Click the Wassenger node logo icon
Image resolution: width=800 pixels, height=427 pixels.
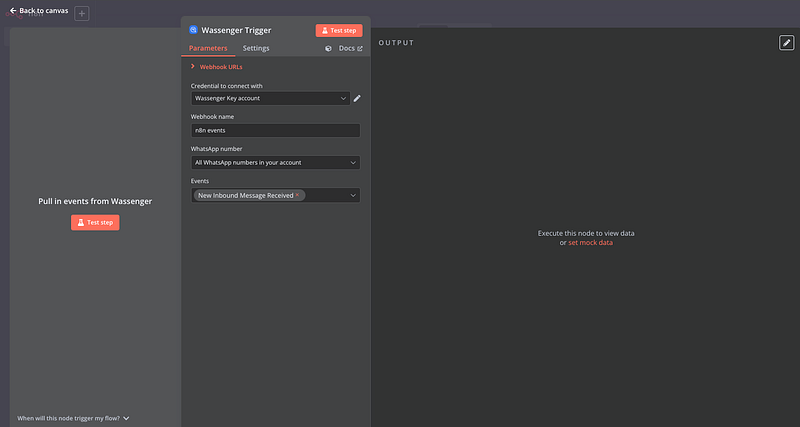pos(194,30)
